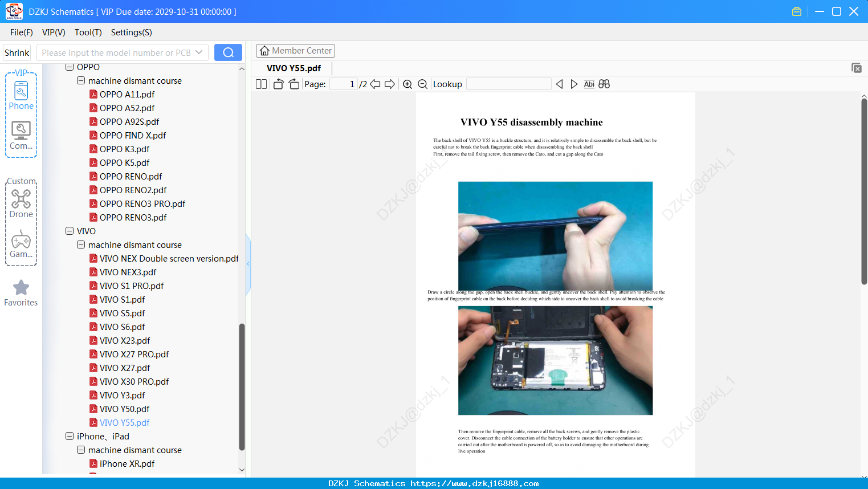
Task: Collapse the VIVO tree node
Action: pos(70,231)
